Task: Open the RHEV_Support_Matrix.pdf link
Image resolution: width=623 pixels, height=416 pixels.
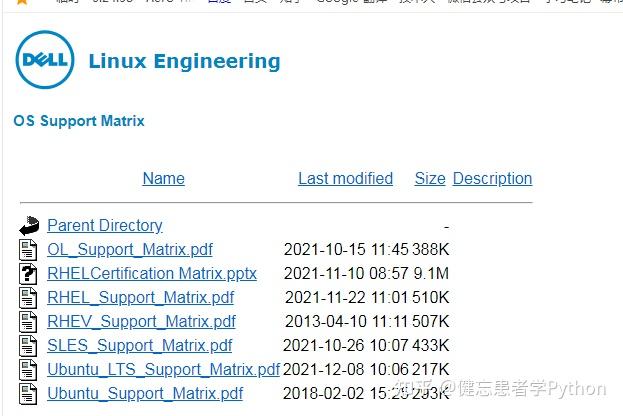Action: pos(141,322)
